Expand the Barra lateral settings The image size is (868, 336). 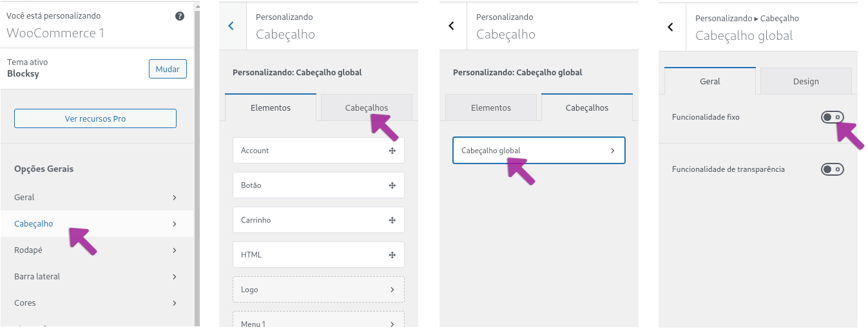pyautogui.click(x=97, y=277)
